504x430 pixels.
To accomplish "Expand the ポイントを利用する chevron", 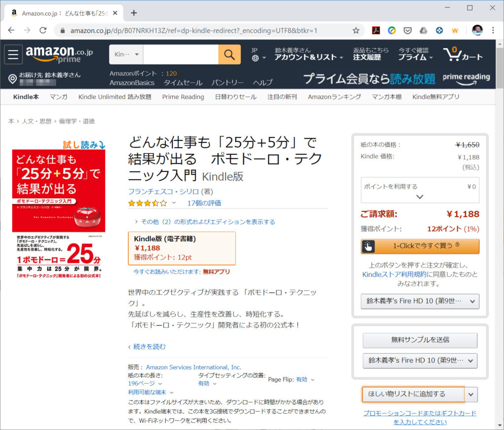I will point(420,197).
